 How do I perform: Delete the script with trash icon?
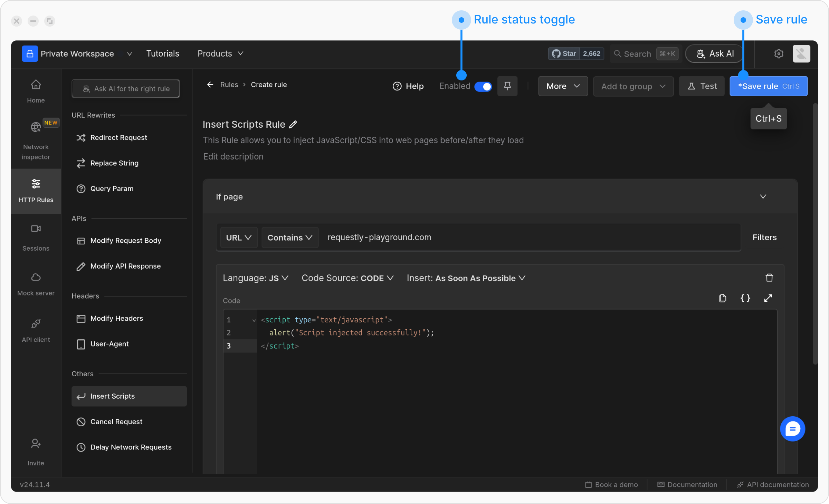pos(769,278)
